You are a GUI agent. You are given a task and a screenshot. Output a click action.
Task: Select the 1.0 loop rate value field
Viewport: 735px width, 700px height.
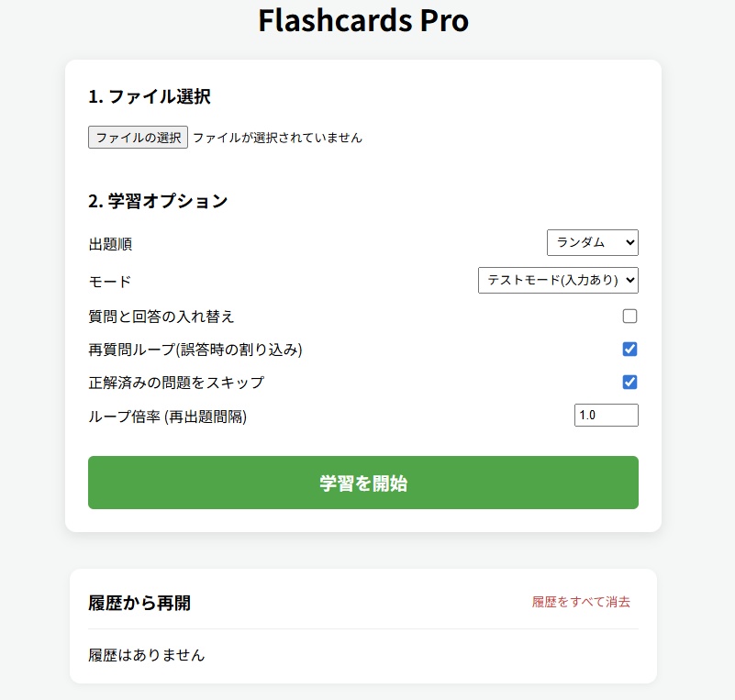[x=607, y=415]
